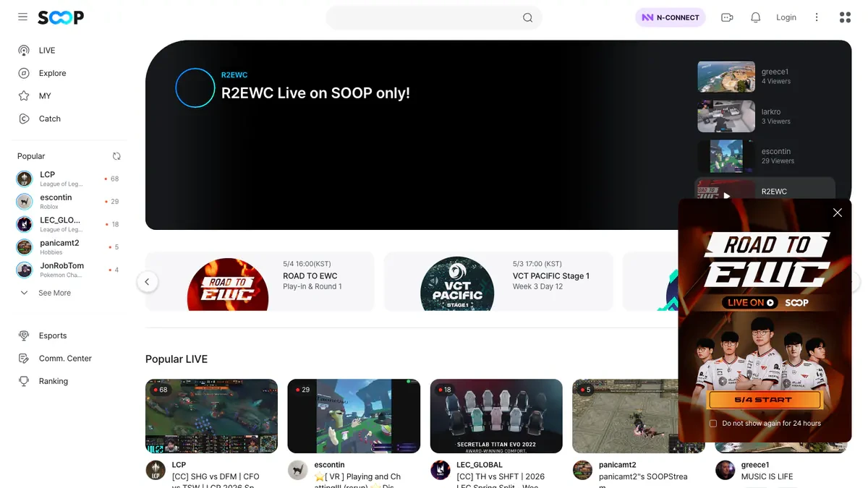Open VCT PACIFIC Stage 1 event card

(498, 281)
